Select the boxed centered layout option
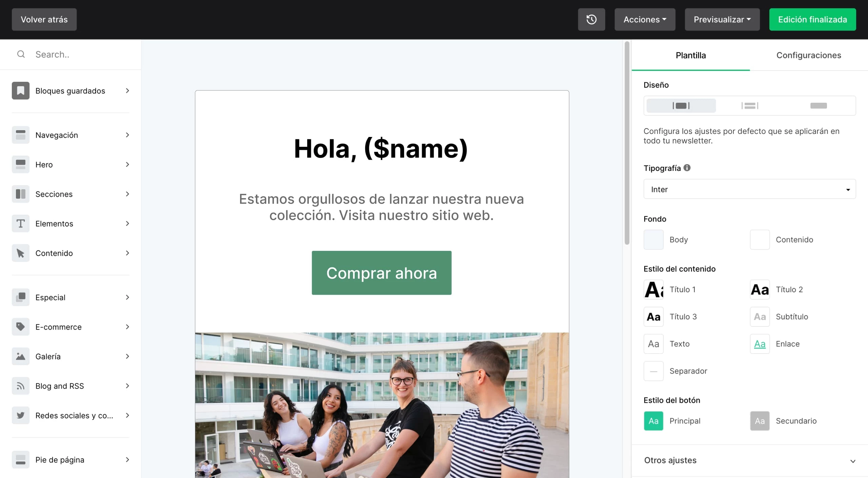 point(681,106)
